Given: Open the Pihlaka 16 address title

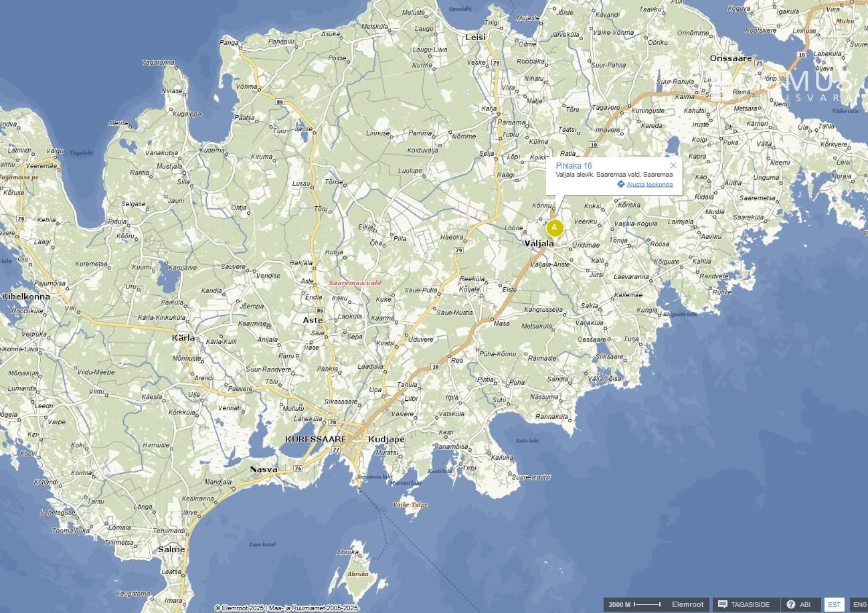Looking at the screenshot, I should coord(574,165).
